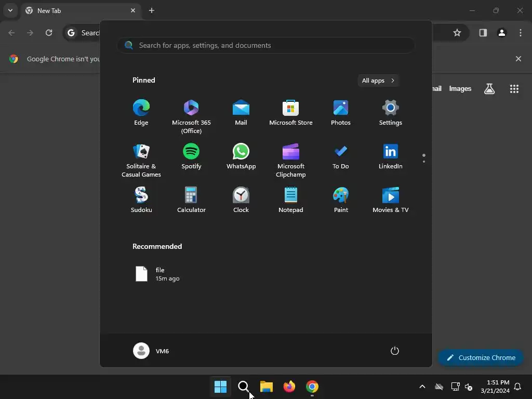This screenshot has width=532, height=399.
Task: Open the recommended 'file' document
Action: (x=157, y=274)
